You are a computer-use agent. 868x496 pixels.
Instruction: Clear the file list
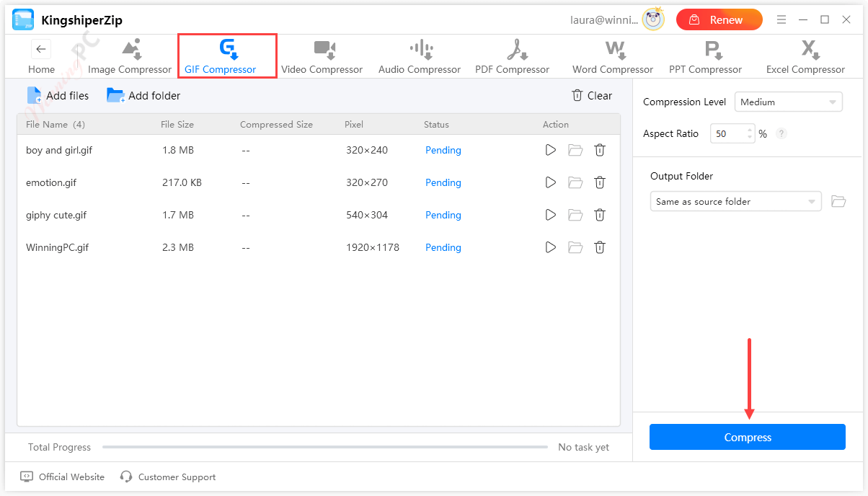[592, 95]
